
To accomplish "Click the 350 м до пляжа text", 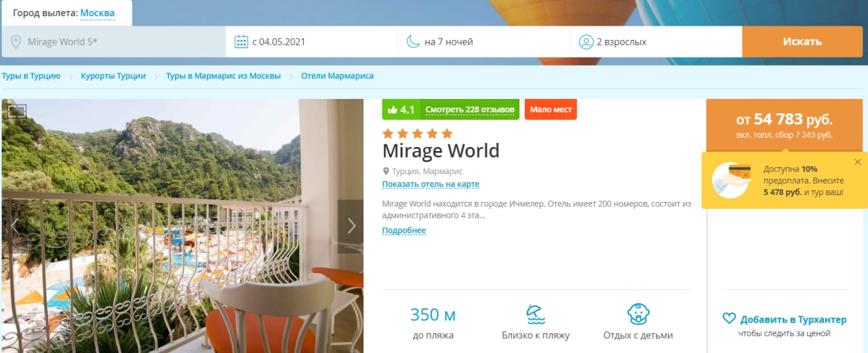I will tap(433, 323).
